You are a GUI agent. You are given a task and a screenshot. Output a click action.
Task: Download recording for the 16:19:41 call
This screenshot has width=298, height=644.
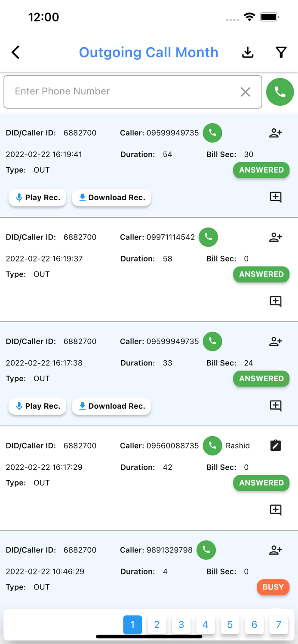point(111,197)
